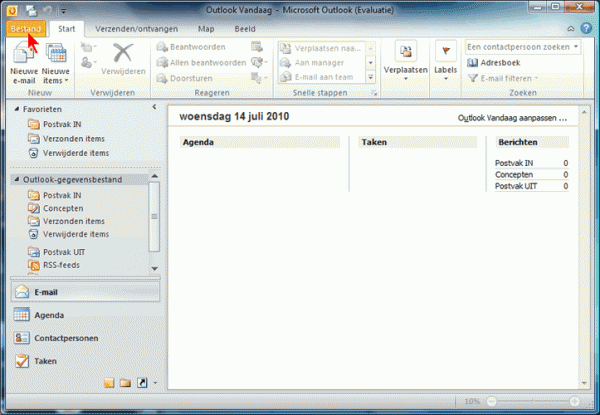Create a new message with Nieuwe e-mail
Screen dimensions: 600x415
(x=24, y=63)
